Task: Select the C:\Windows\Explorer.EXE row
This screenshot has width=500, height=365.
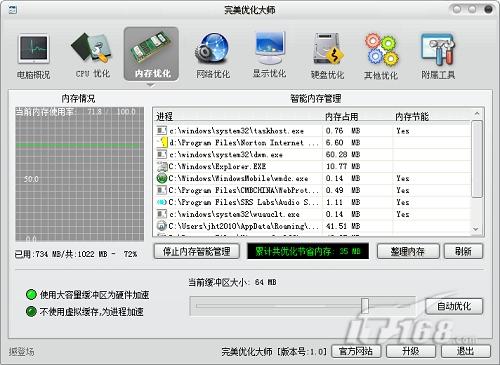Action: pos(313,166)
